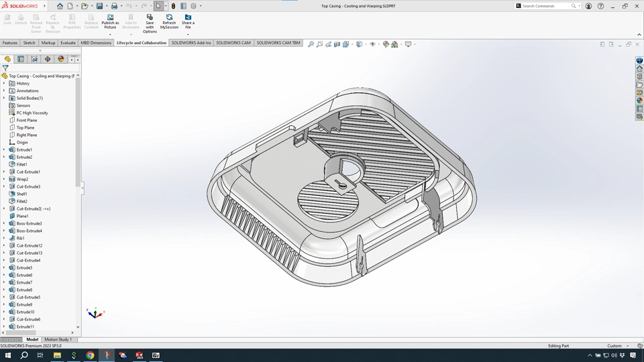Click the Save with Options icon
Viewport: 644px width, 362px height.
click(x=150, y=18)
